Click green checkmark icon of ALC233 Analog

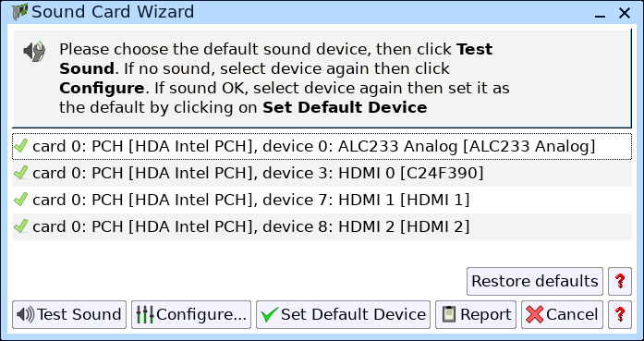point(20,146)
